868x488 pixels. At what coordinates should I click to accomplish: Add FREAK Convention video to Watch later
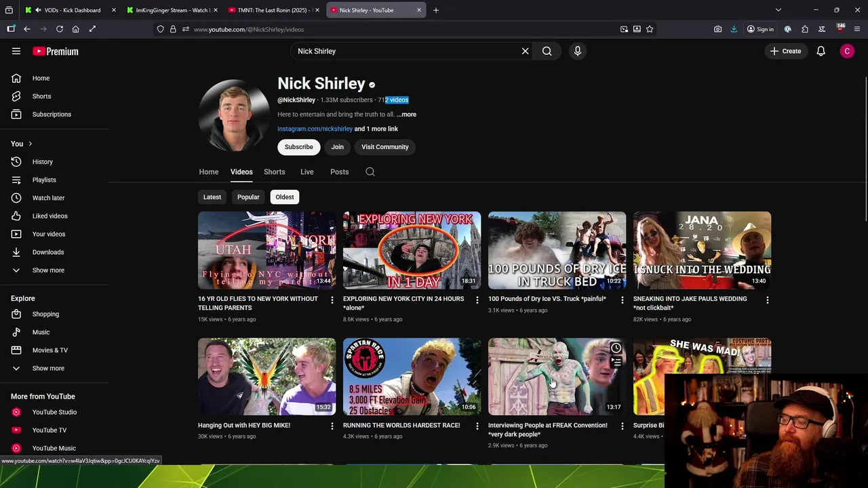point(616,348)
